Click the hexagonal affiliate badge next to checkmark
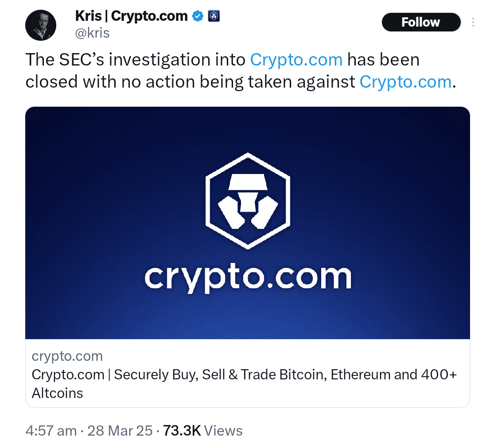Viewport: 490px width, 448px height. (214, 15)
